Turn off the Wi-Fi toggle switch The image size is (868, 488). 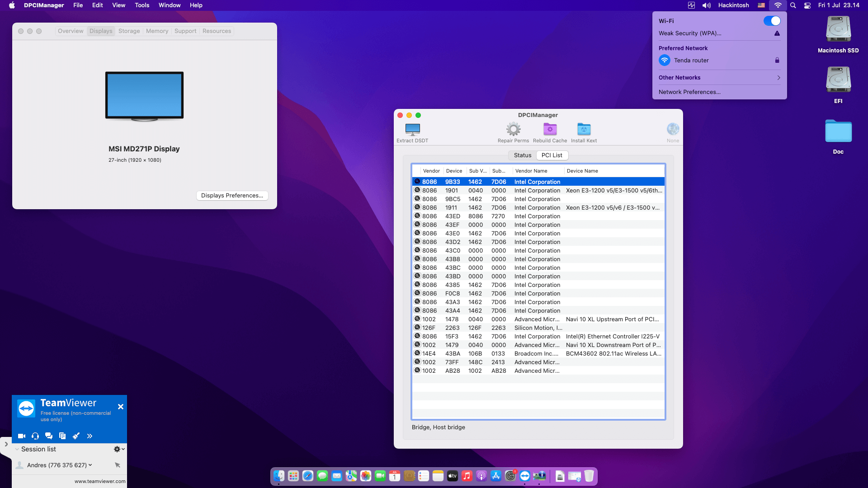pos(772,21)
